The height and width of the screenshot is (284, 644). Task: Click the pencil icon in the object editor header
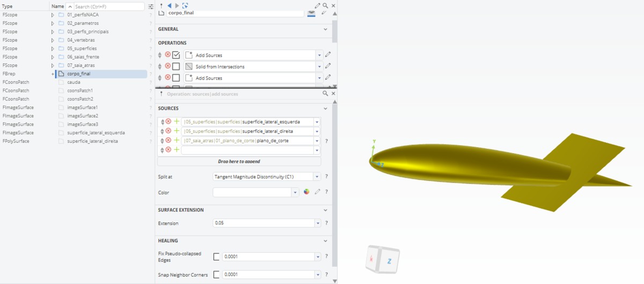[318, 5]
